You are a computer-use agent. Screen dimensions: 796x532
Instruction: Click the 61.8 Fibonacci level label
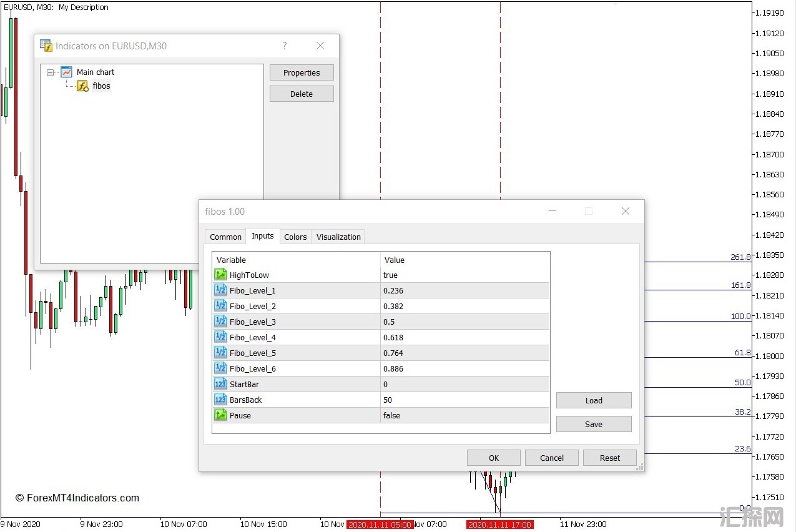coord(743,353)
